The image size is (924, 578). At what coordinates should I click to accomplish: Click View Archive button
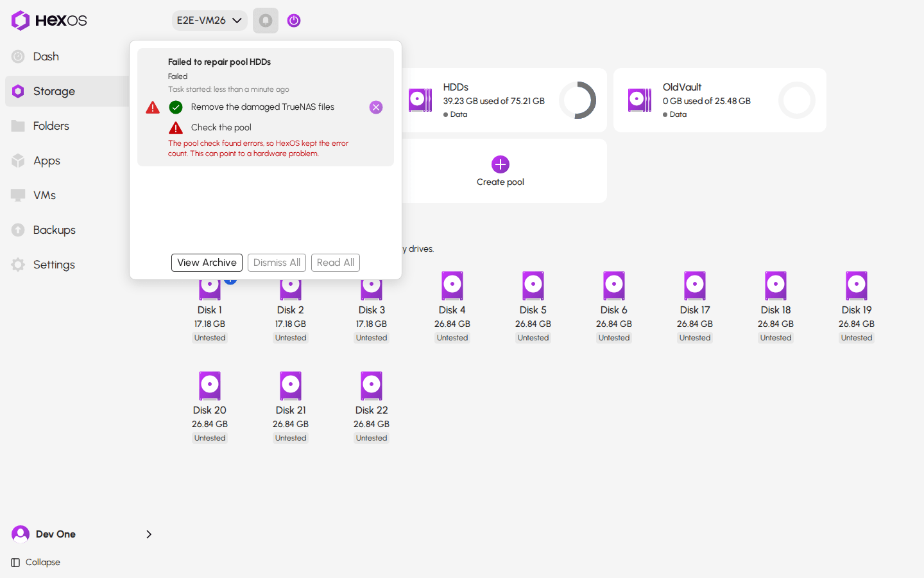(207, 263)
